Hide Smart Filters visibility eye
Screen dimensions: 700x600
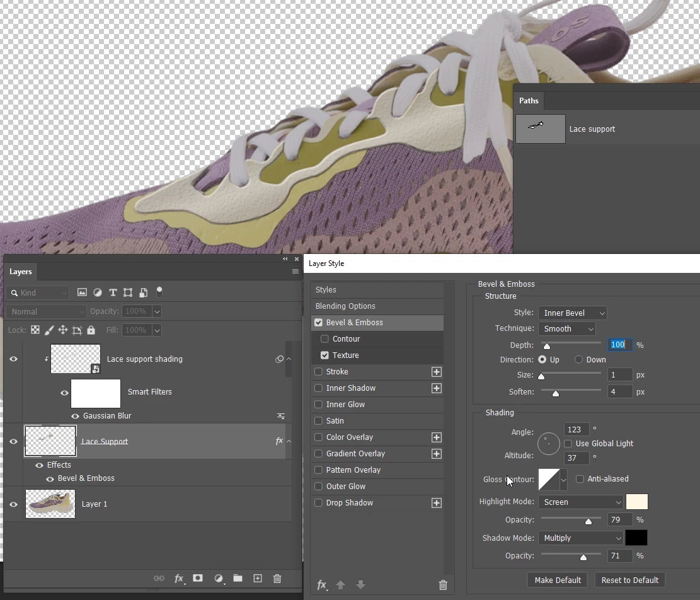pos(64,393)
